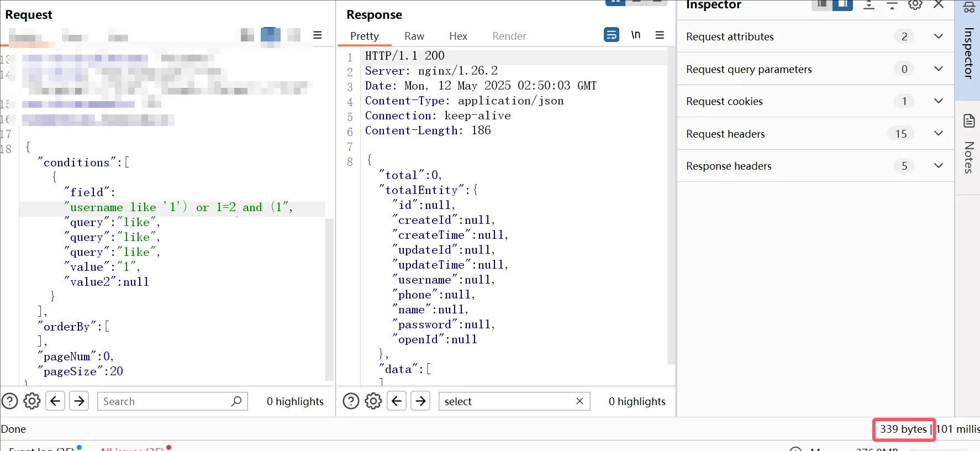Open the Notes side tab
This screenshot has width=980, height=451.
click(x=968, y=148)
